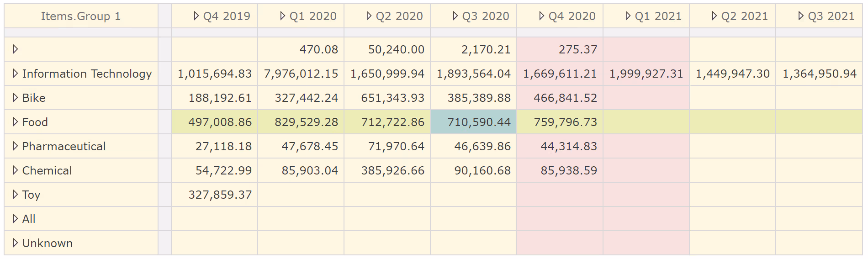Screen dimensions: 868x259
Task: Expand Q4 2019 column header
Action: (x=196, y=16)
